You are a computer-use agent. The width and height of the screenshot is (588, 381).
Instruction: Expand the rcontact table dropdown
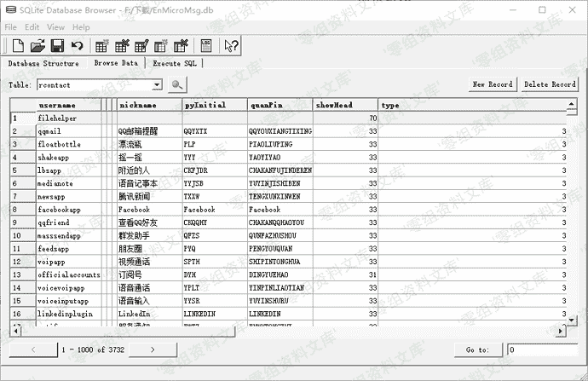[x=157, y=84]
